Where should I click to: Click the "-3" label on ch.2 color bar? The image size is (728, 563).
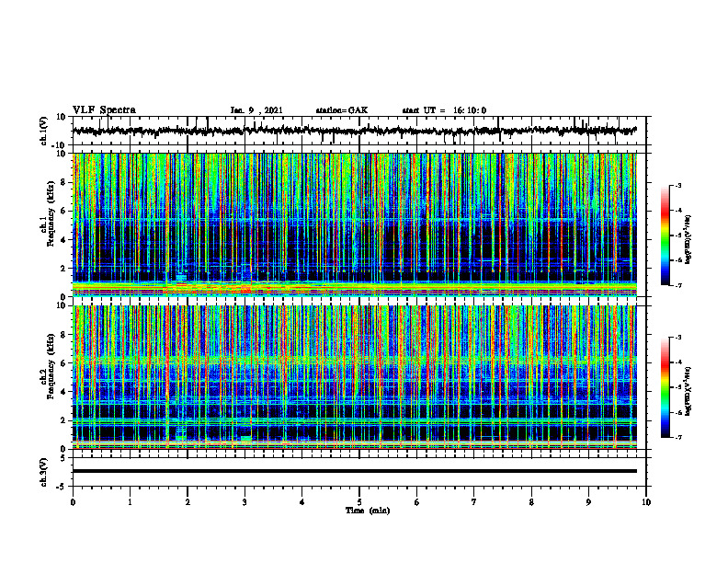[x=677, y=338]
